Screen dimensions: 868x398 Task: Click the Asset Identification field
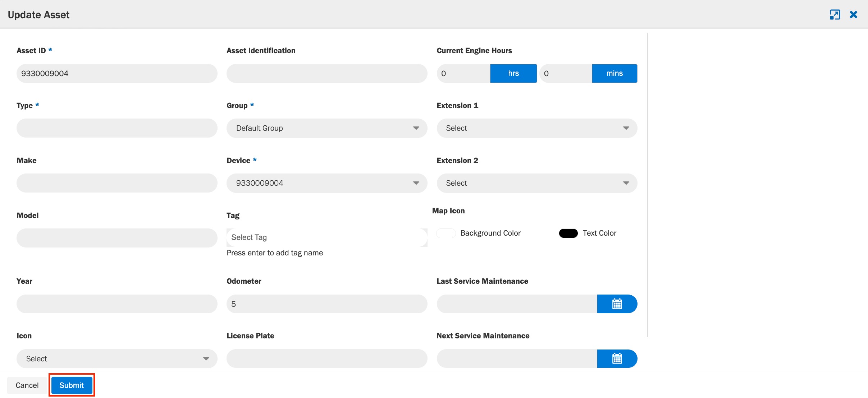click(x=327, y=73)
